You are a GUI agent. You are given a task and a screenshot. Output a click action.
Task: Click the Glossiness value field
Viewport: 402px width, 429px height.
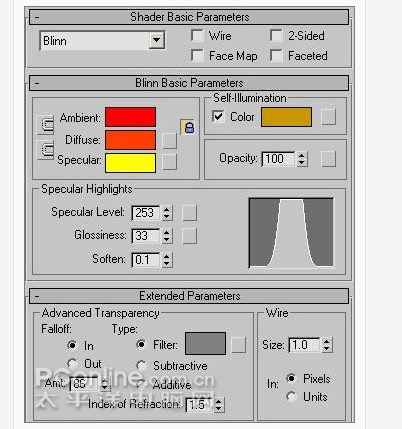[146, 236]
